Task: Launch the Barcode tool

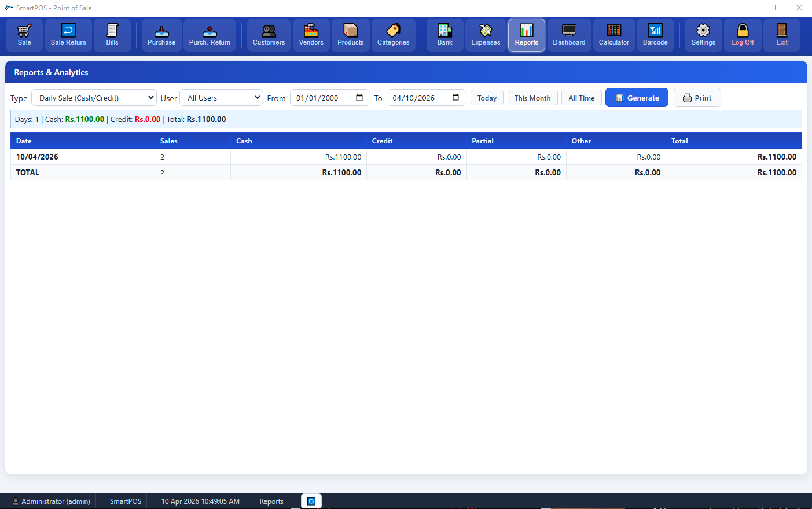Action: (655, 35)
